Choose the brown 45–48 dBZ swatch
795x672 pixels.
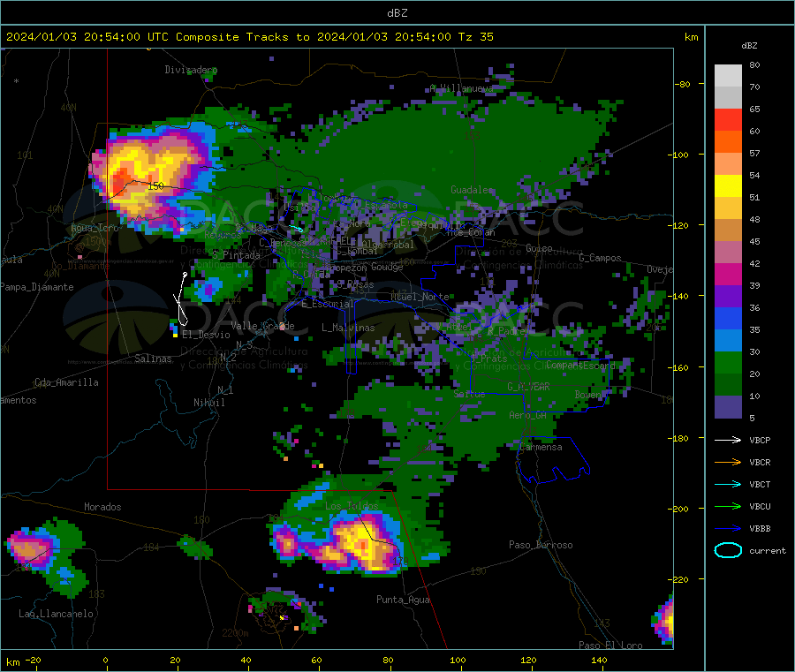tap(728, 230)
